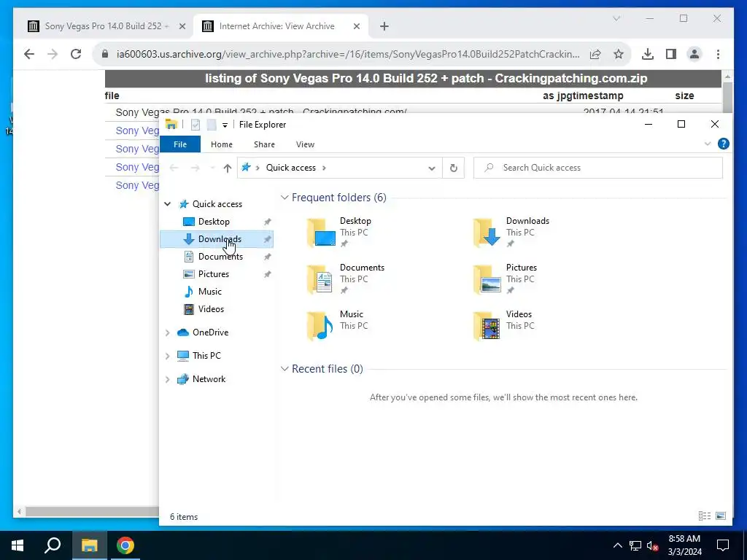This screenshot has height=560, width=747.
Task: Select Desktop in the navigation pane
Action: (x=214, y=222)
